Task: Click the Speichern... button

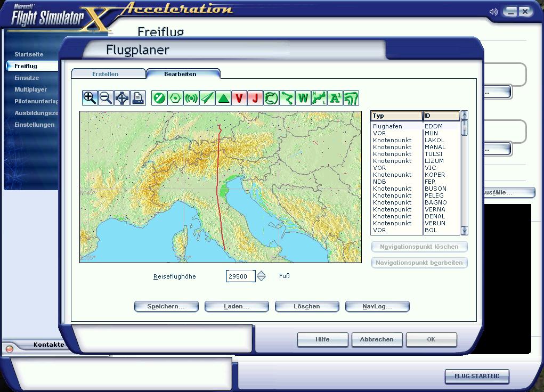Action: click(x=166, y=306)
